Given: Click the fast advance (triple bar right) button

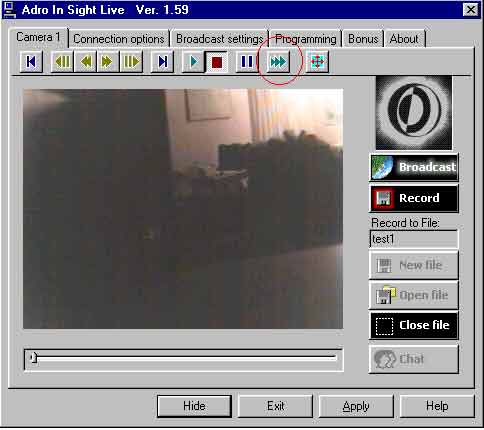Looking at the screenshot, I should pos(131,62).
